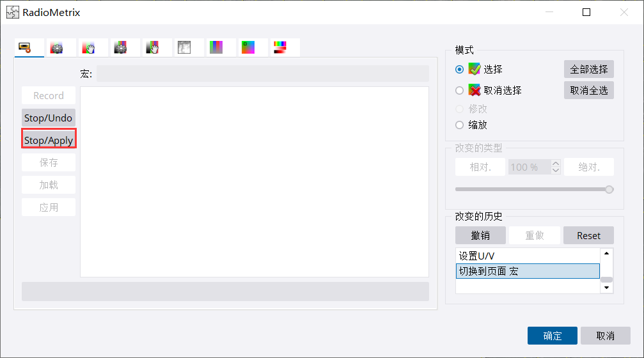The width and height of the screenshot is (644, 358).
Task: Select the 选择 mode radio button
Action: point(459,70)
